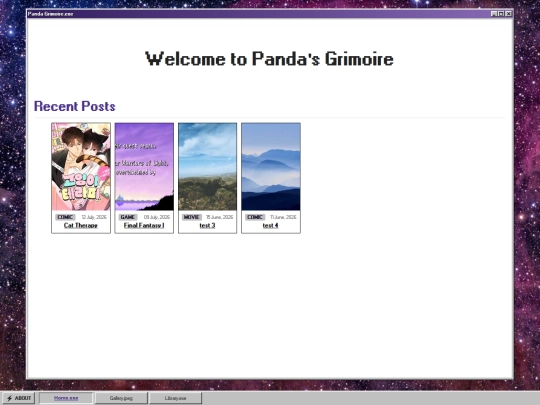540x405 pixels.
Task: Click the test 3 landscape thumbnail
Action: pos(207,167)
